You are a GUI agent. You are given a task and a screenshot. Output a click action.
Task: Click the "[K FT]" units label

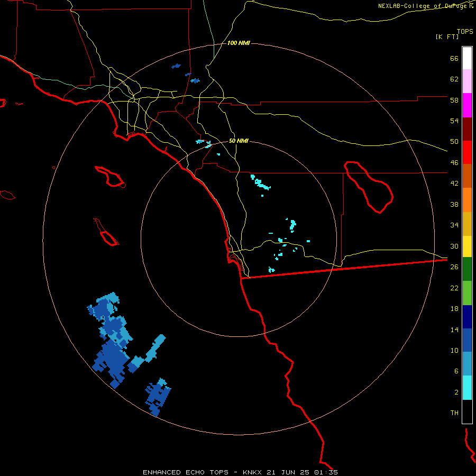tap(447, 36)
